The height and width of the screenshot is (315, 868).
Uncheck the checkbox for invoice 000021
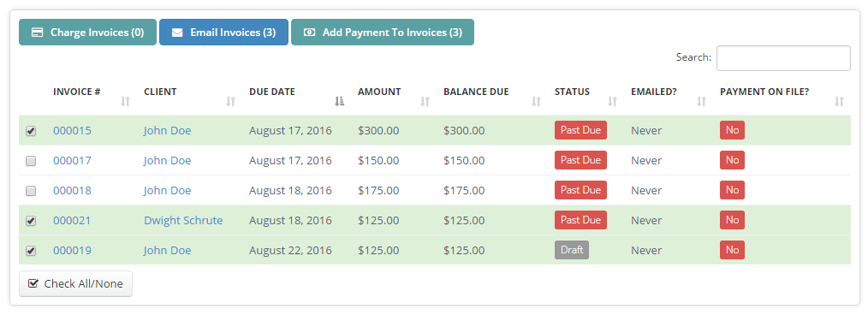point(31,221)
